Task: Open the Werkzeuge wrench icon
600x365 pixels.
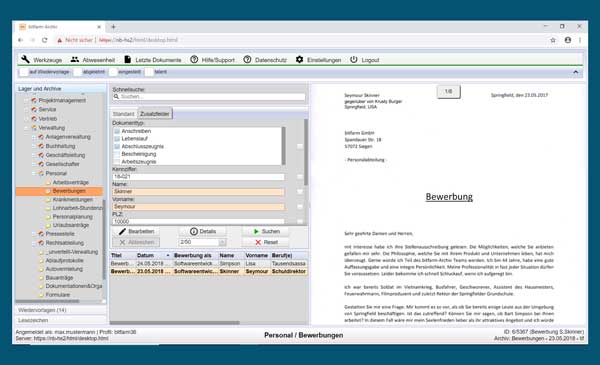Action: (25, 59)
